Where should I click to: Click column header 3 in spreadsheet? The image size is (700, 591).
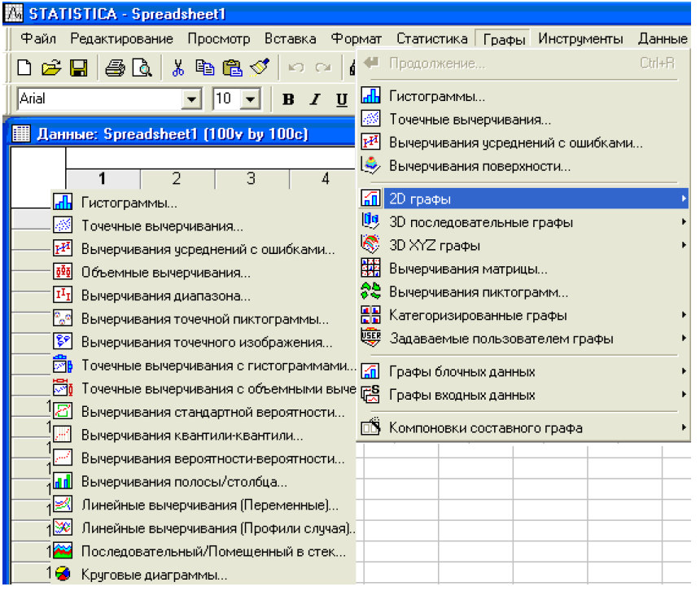(252, 178)
